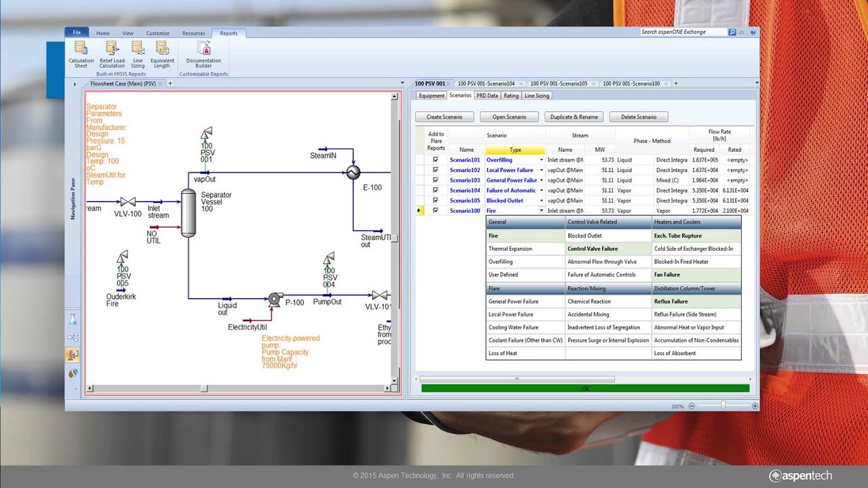Select Scenario103 name link
This screenshot has height=488, width=868.
click(465, 180)
